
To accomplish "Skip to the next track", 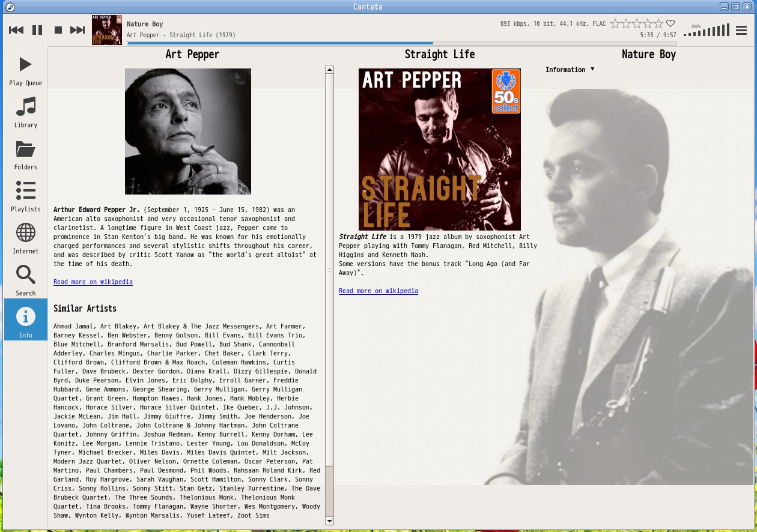I will point(78,30).
